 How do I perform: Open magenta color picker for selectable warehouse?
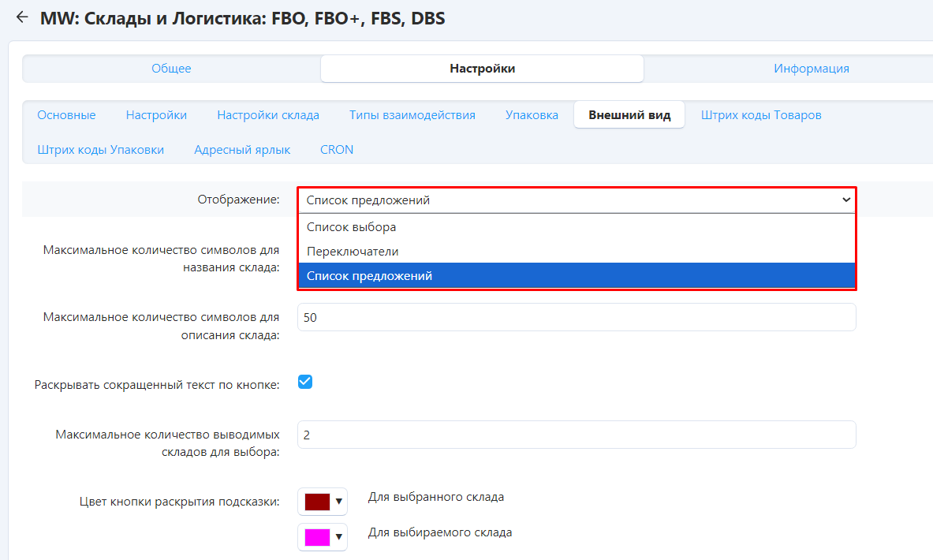pos(323,537)
